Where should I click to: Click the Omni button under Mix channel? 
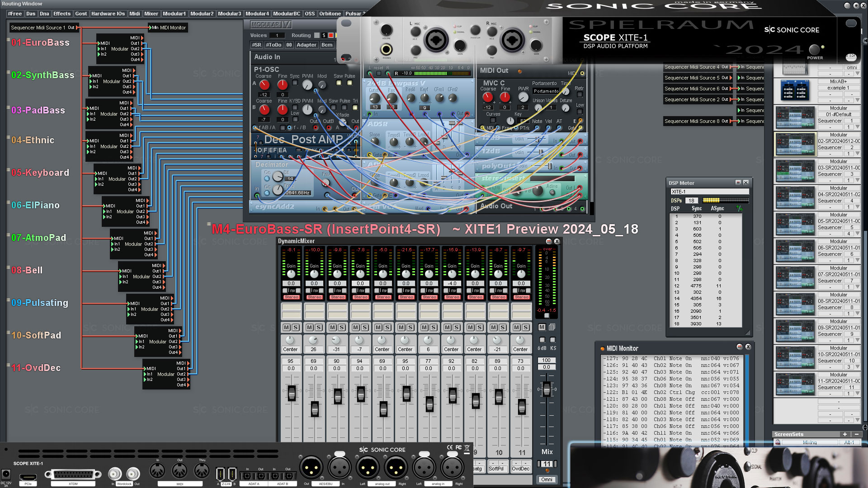[x=547, y=479]
